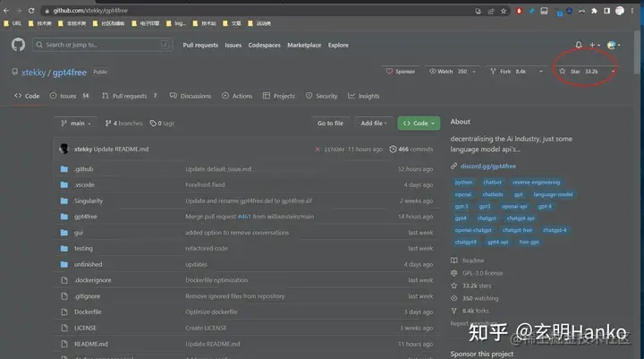This screenshot has width=644, height=359.
Task: Open the gpt4free folder
Action: pos(86,217)
